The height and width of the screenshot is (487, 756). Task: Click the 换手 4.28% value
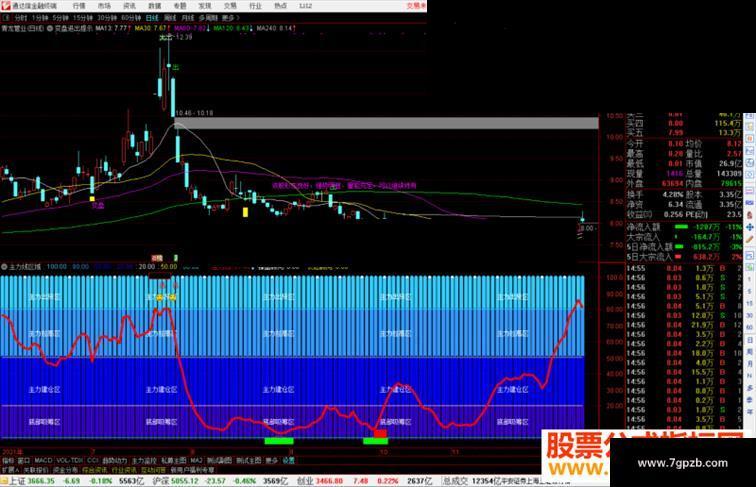pyautogui.click(x=674, y=194)
